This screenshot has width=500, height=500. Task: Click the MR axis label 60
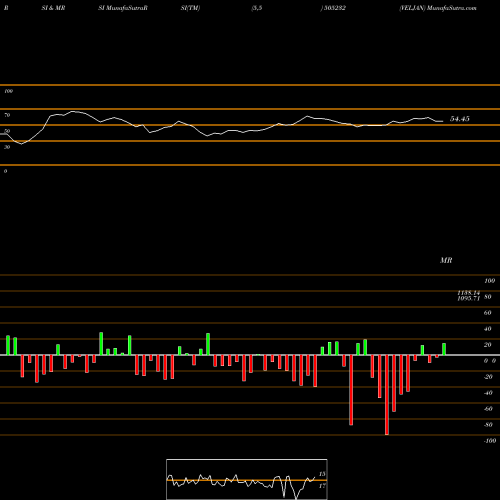pyautogui.click(x=487, y=313)
